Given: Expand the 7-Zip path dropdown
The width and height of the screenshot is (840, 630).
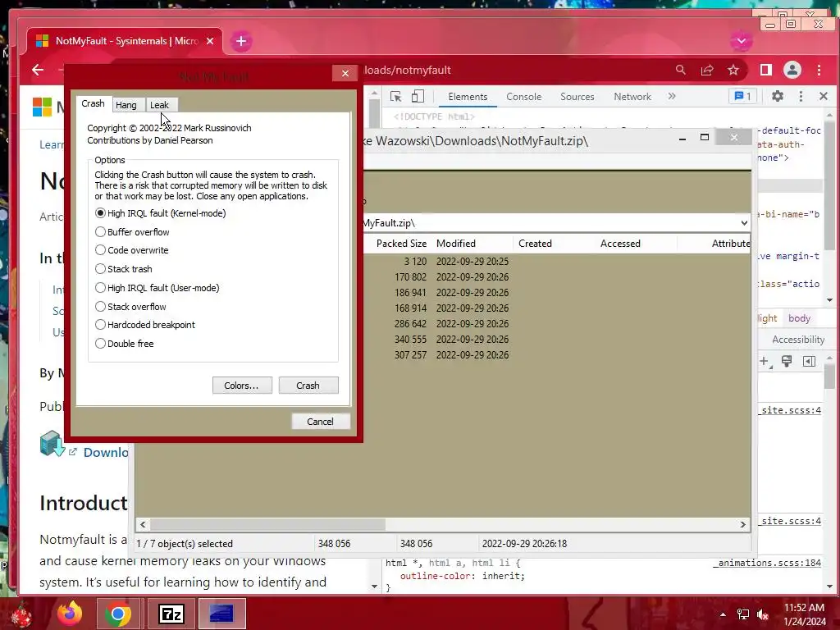Looking at the screenshot, I should (744, 223).
